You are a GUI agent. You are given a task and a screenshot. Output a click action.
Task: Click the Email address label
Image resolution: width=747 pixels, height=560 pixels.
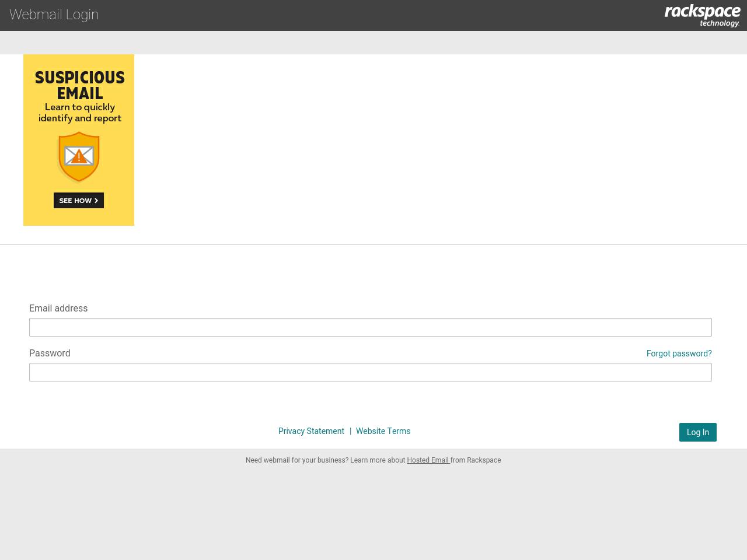[58, 308]
